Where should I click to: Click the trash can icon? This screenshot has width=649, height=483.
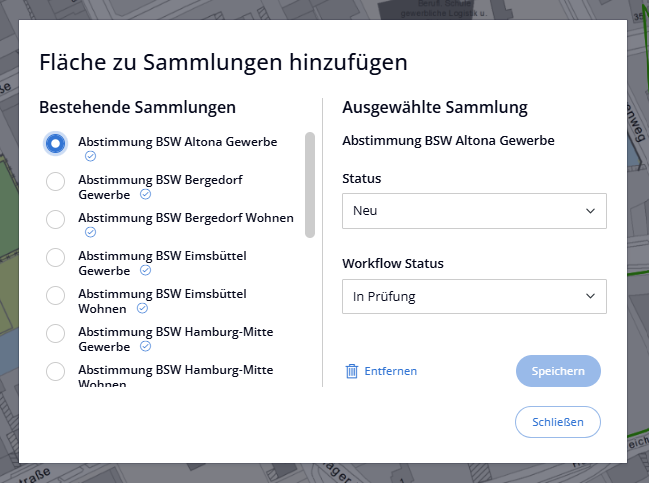point(352,371)
